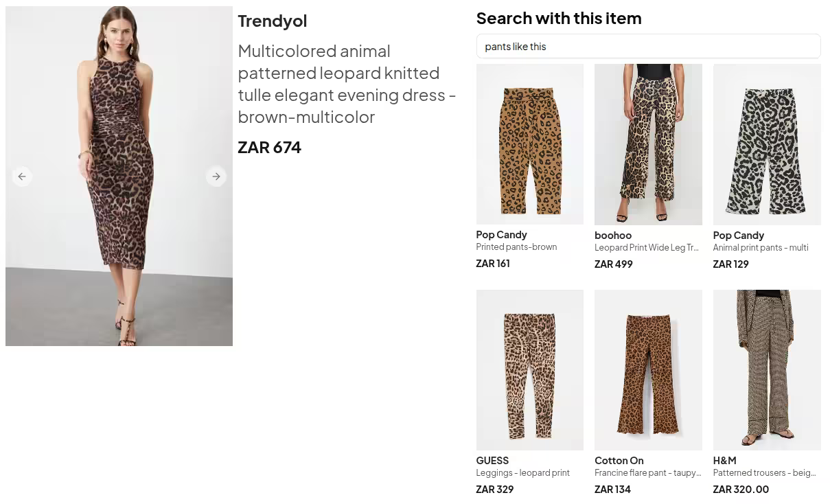Click the ZAR 129 price on Pop Candy pants

click(730, 264)
